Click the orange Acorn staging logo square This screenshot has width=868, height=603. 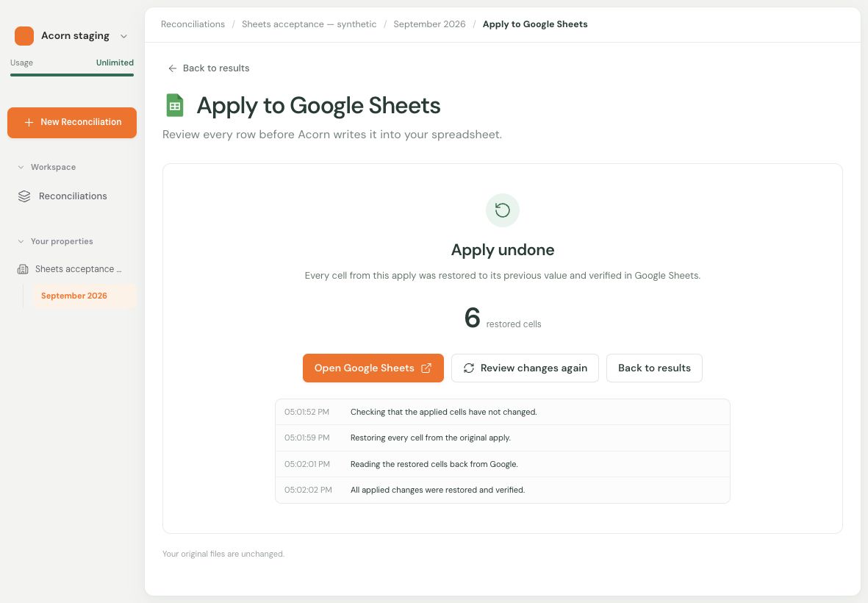[24, 36]
